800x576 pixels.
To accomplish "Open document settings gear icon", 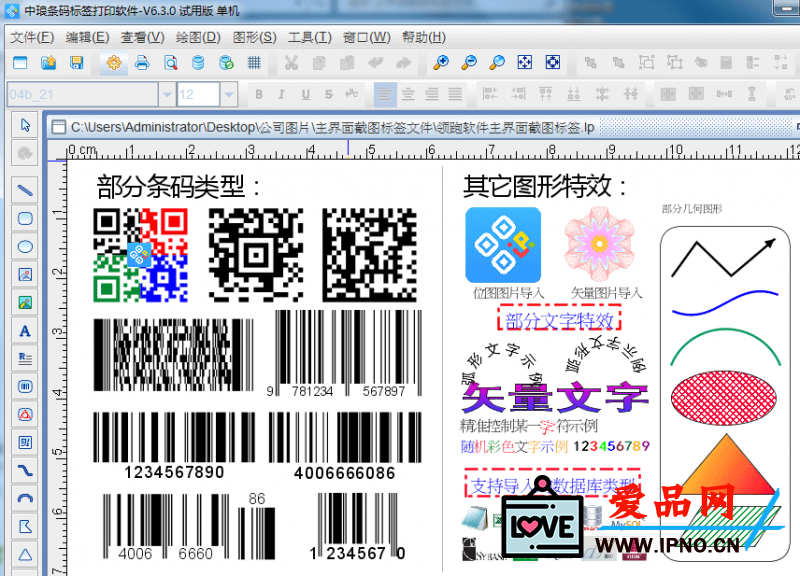I will click(114, 63).
